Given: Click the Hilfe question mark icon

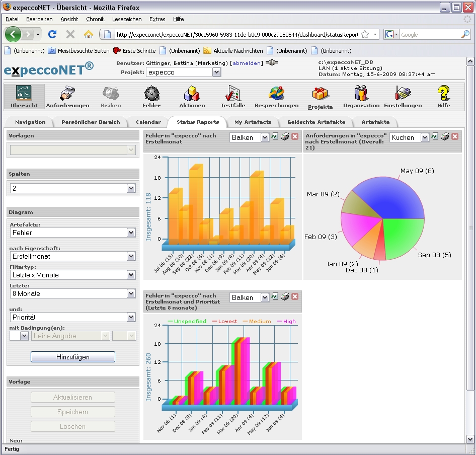Looking at the screenshot, I should pyautogui.click(x=443, y=94).
